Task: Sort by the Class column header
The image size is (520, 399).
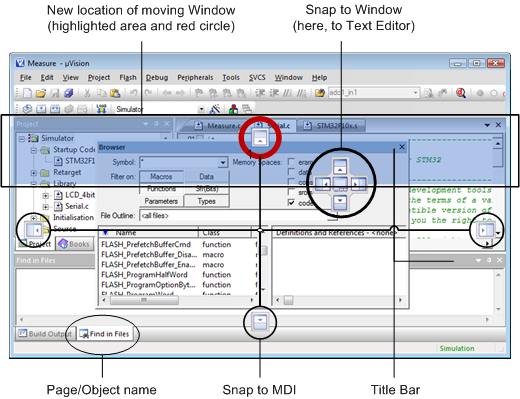Action: click(x=225, y=233)
